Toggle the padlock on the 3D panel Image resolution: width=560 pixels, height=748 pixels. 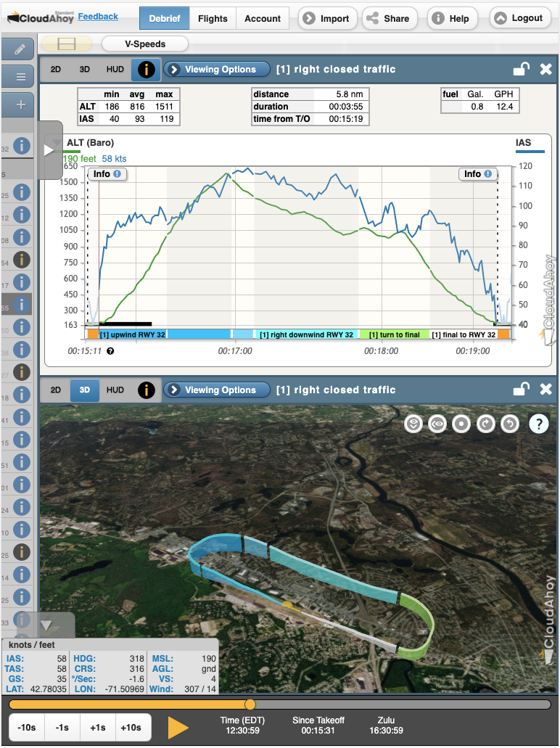520,390
